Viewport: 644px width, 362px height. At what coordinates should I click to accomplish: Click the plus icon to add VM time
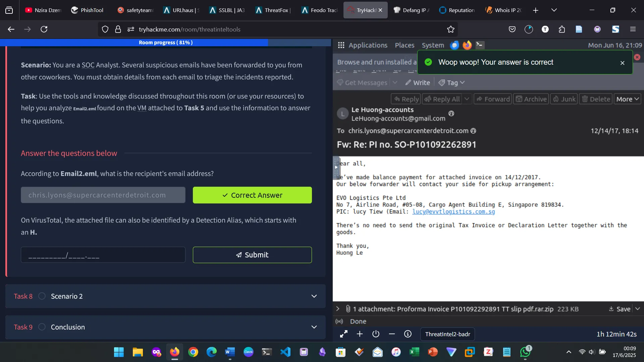coord(360,334)
